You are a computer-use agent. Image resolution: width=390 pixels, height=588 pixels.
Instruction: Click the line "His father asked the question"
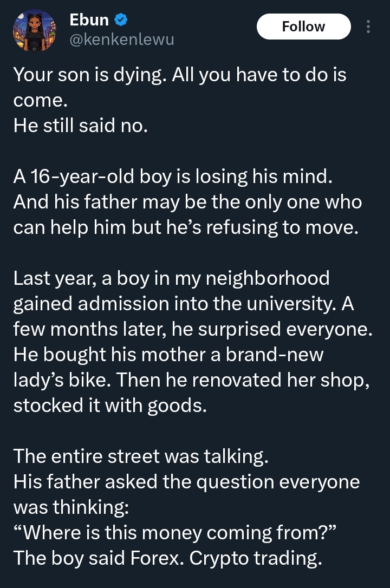(186, 481)
